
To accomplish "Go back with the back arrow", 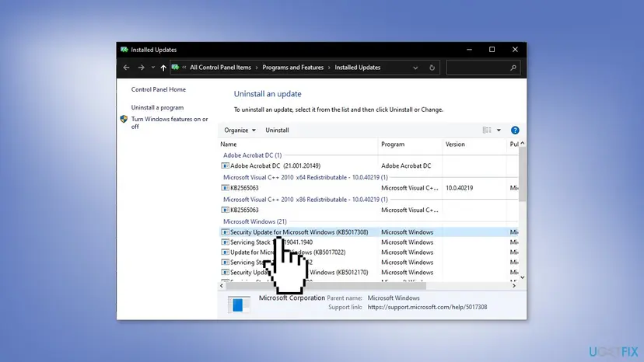I will (x=126, y=68).
